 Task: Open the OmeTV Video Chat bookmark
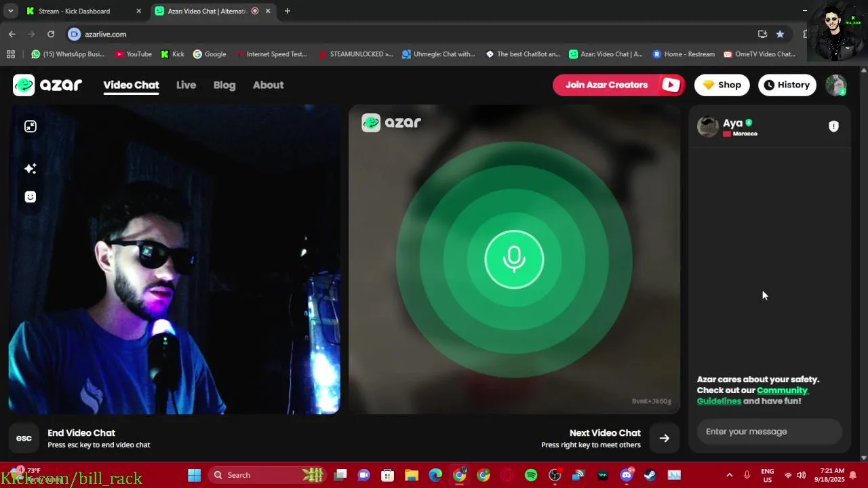tap(759, 54)
